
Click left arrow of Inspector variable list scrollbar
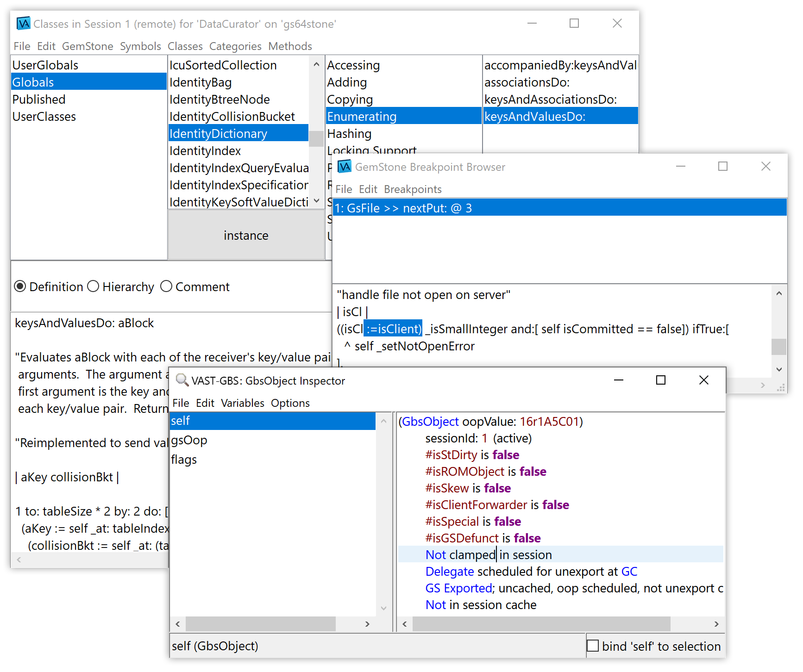pos(178,624)
